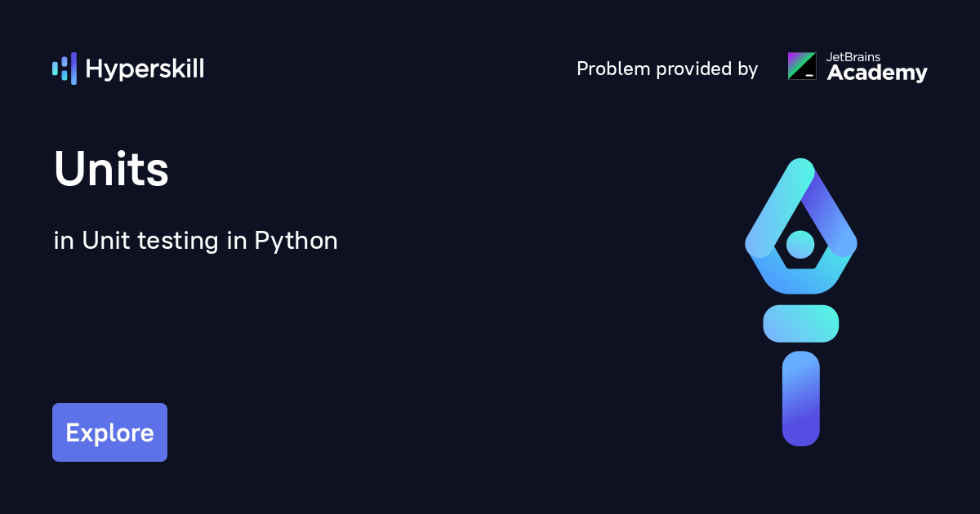The height and width of the screenshot is (514, 980).
Task: Click the "in Unit testing in Python" subtitle
Action: point(196,241)
